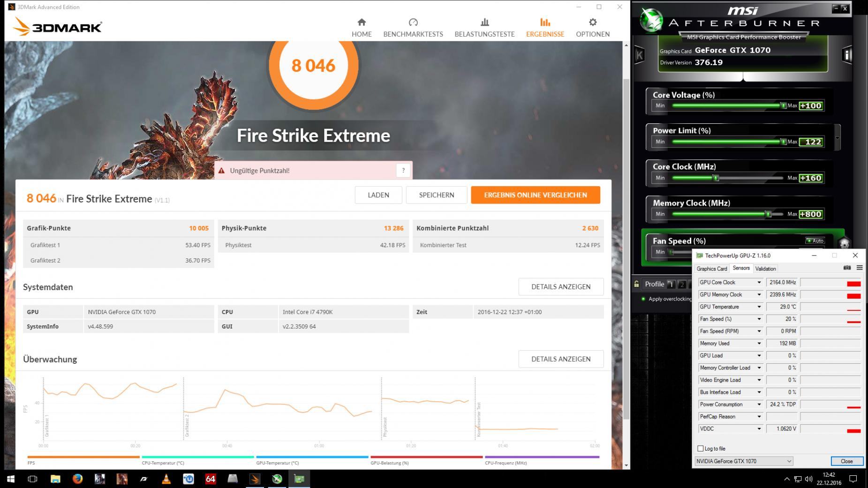Click the LADEN button

[378, 195]
